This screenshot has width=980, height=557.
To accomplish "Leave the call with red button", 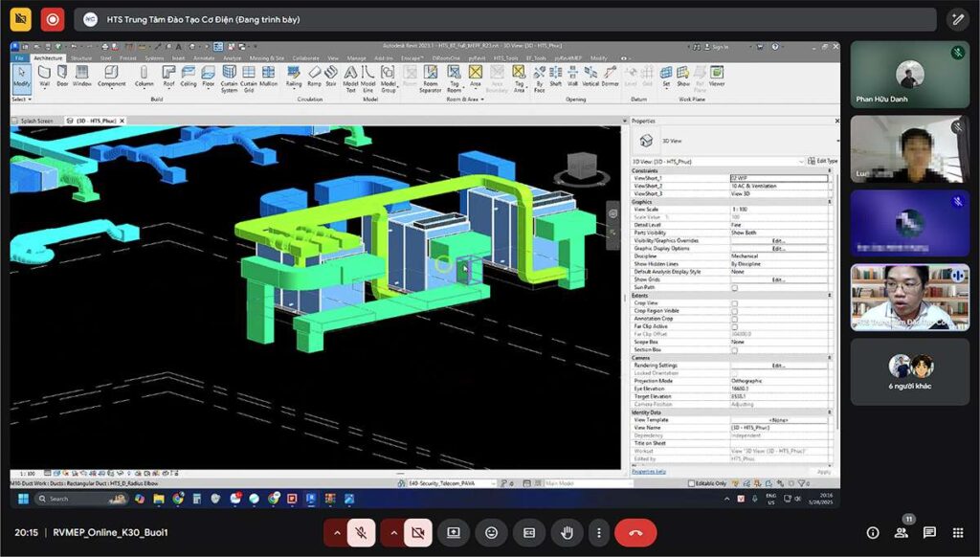I will point(635,533).
